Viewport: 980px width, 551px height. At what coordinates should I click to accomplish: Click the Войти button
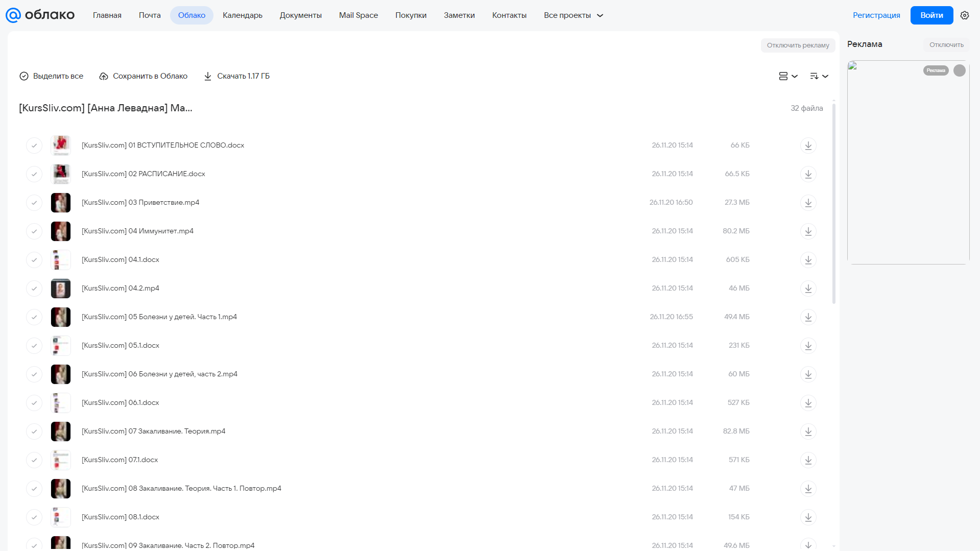pyautogui.click(x=931, y=15)
